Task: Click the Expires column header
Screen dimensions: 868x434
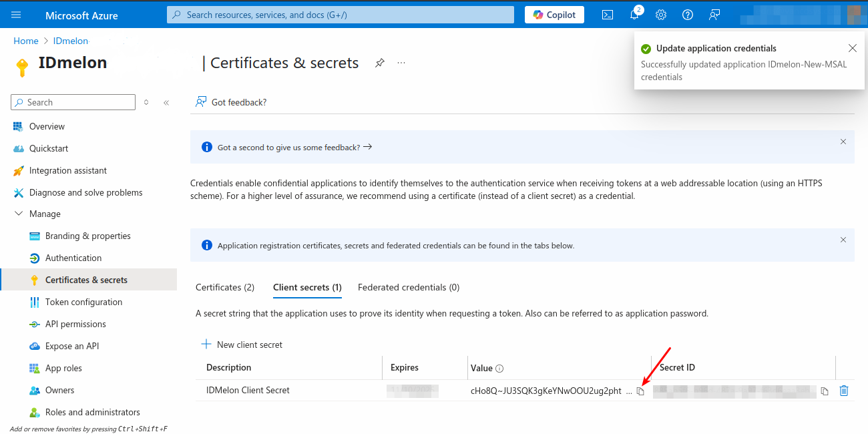Action: pyautogui.click(x=405, y=367)
